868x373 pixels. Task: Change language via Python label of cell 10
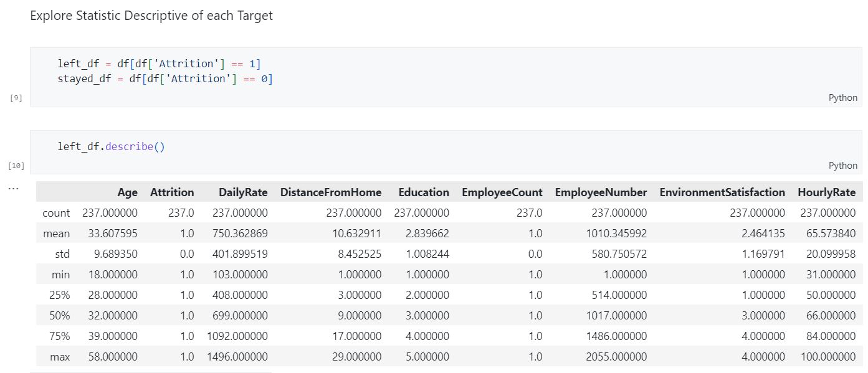pyautogui.click(x=842, y=166)
